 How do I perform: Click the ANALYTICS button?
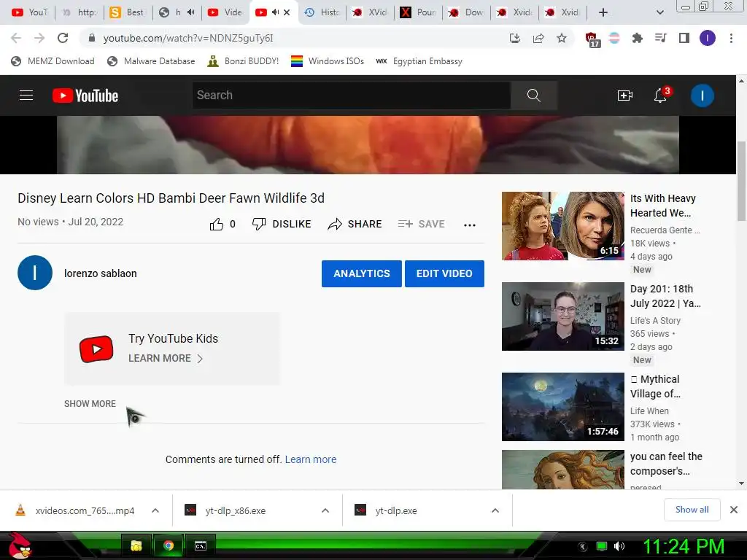[362, 274]
